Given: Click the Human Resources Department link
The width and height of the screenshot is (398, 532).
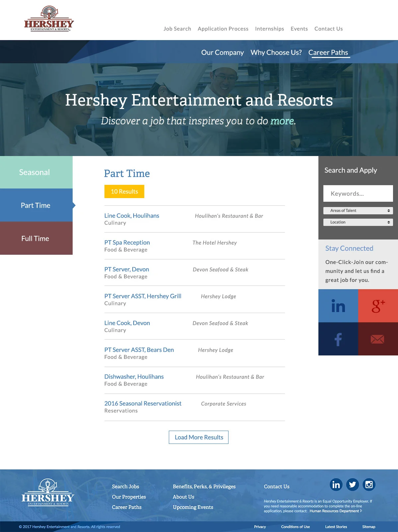Looking at the screenshot, I should [x=334, y=511].
